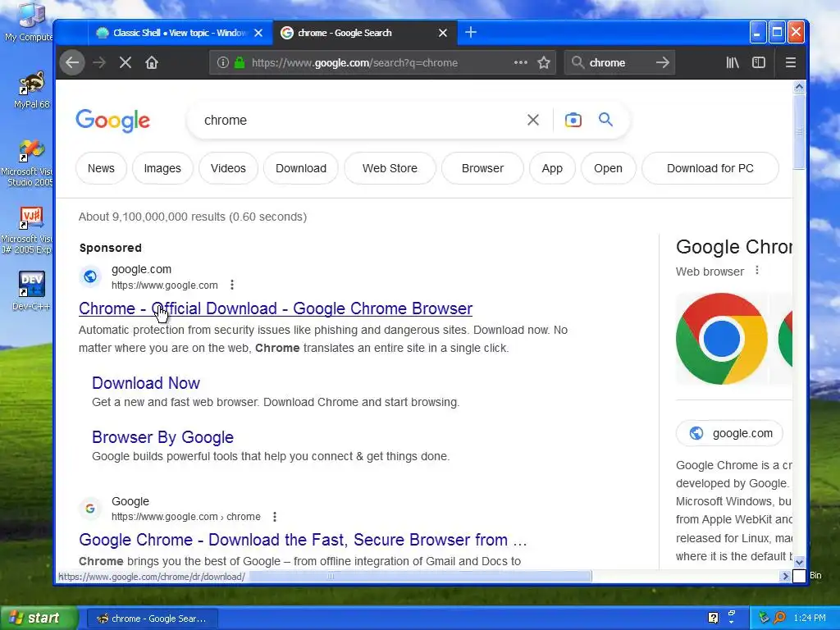Select the Web Store filter chip

(390, 168)
